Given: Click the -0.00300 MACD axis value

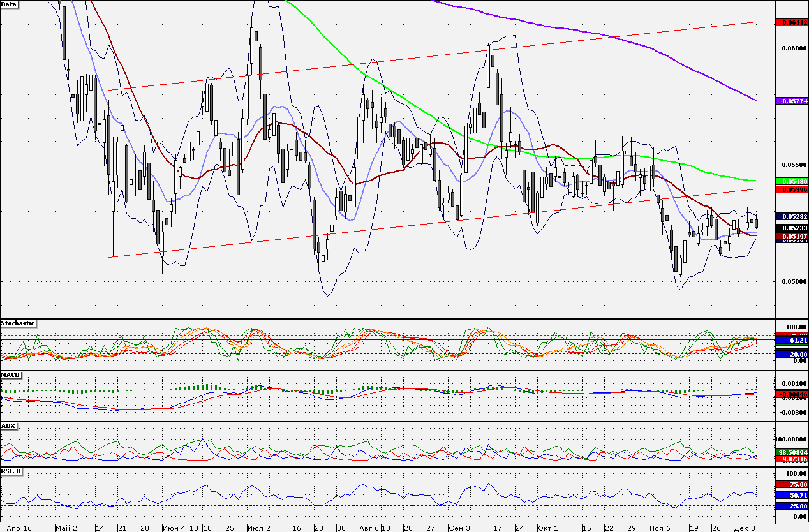Looking at the screenshot, I should 792,412.
